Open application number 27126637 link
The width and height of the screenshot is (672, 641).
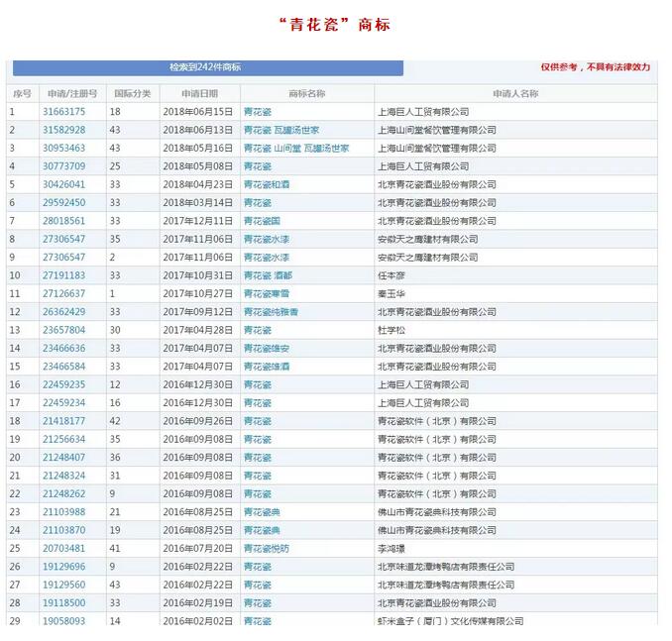click(x=63, y=294)
